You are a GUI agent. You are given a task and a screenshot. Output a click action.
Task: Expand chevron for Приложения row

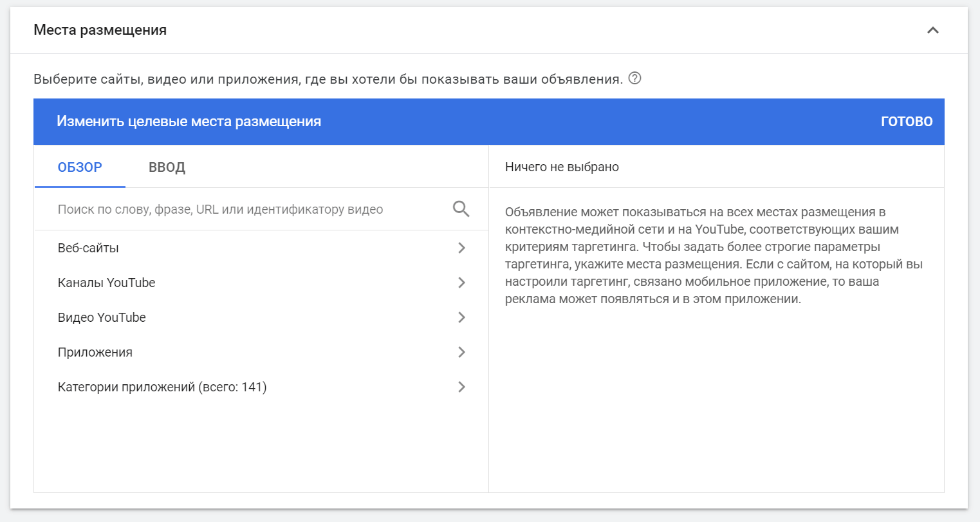pyautogui.click(x=461, y=352)
